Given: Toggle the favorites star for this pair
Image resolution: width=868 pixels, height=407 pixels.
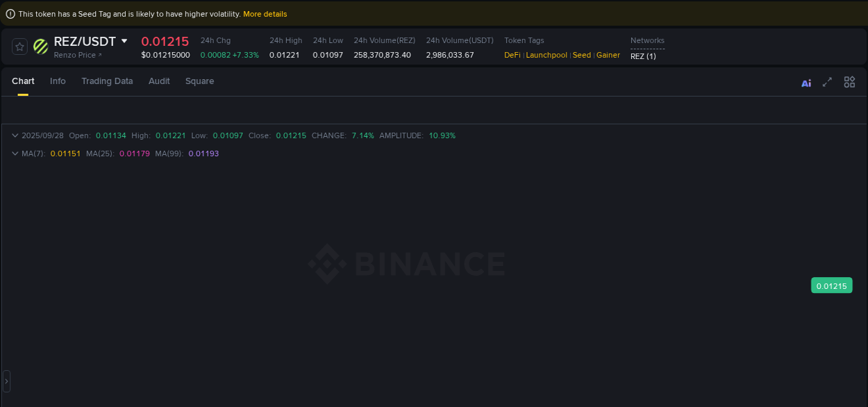Looking at the screenshot, I should (x=19, y=47).
